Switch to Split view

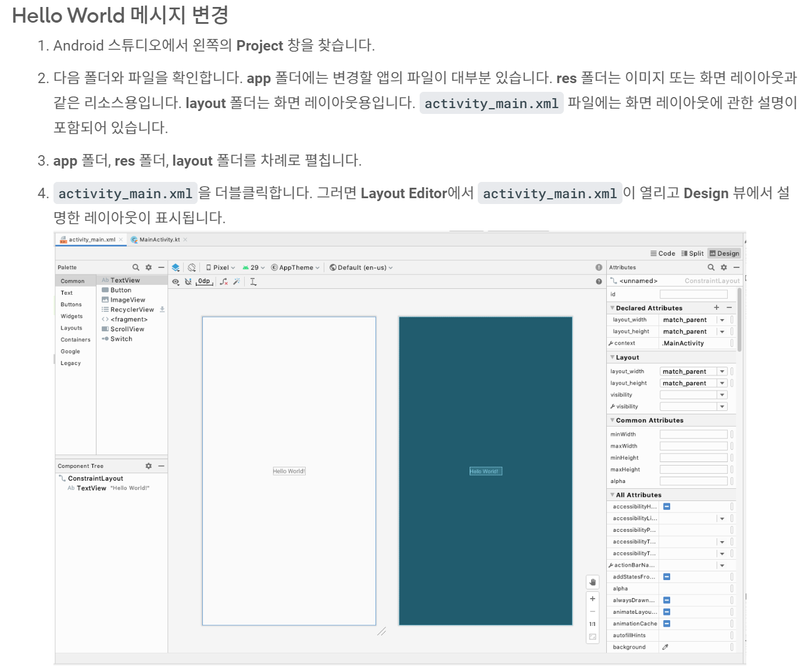[x=692, y=253]
